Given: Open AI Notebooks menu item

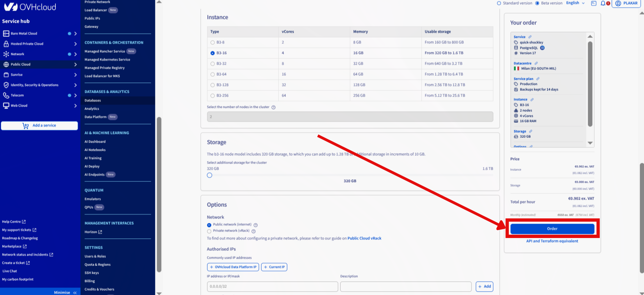Looking at the screenshot, I should [95, 150].
